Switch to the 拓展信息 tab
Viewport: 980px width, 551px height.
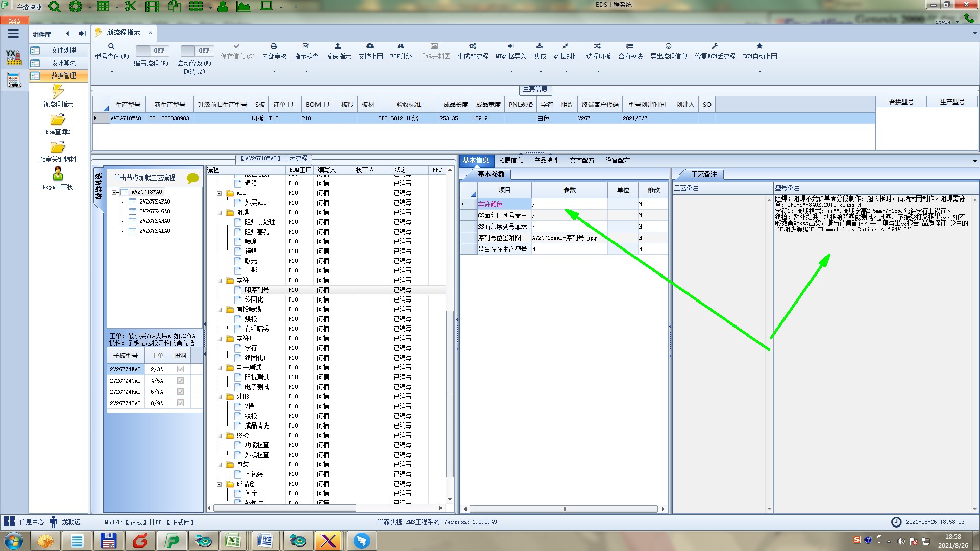click(x=510, y=160)
